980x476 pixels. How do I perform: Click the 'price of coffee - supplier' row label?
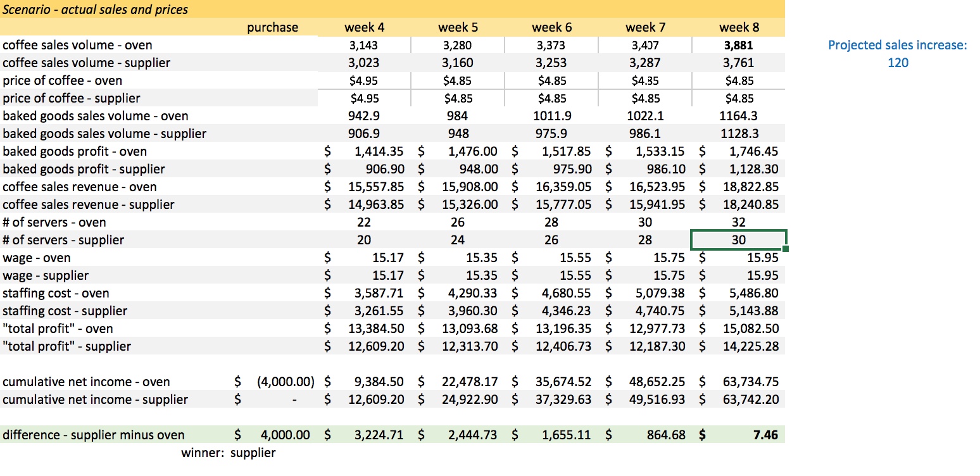tap(72, 98)
